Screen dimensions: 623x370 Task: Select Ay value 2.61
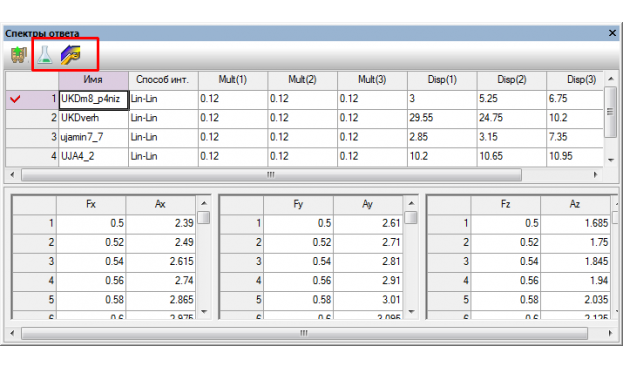[x=368, y=223]
